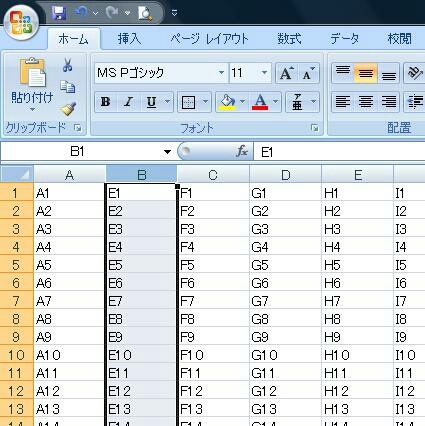Viewport: 425px width, 426px height.
Task: Toggle middle vertical alignment
Action: point(365,73)
